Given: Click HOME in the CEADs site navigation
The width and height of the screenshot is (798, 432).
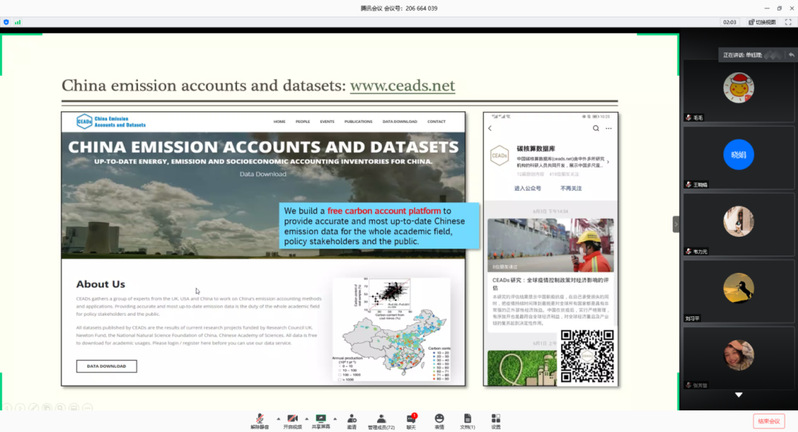Looking at the screenshot, I should pos(279,122).
